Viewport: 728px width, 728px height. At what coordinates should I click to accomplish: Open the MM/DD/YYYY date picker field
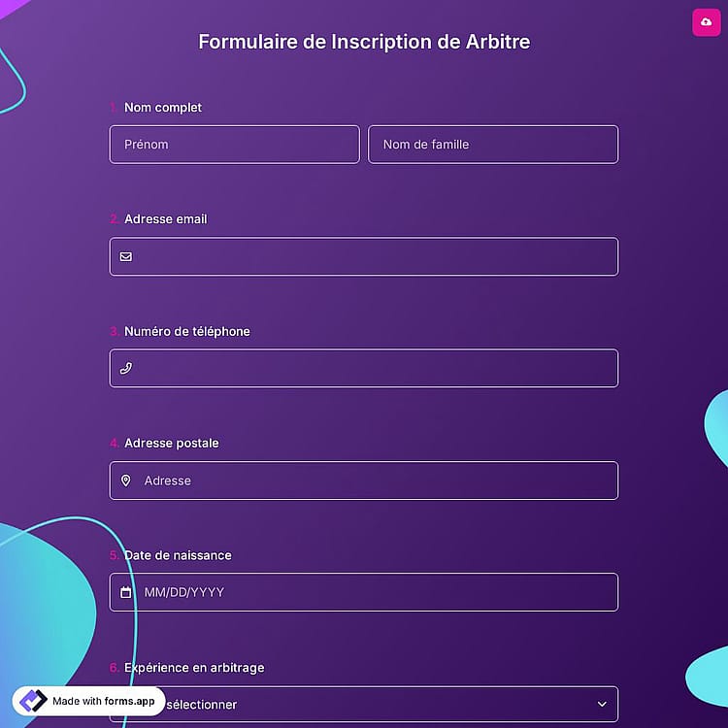pos(364,592)
